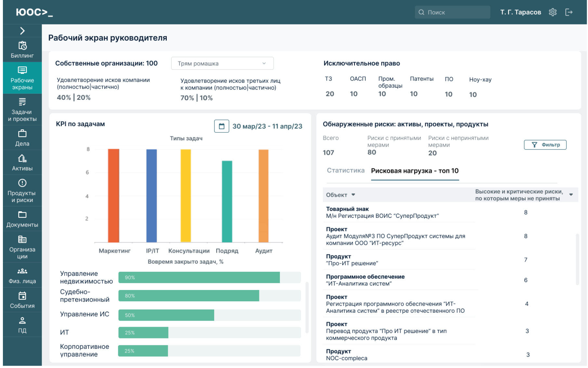This screenshot has height=368, width=588.
Task: Open the KPI date range calendar picker
Action: [x=221, y=126]
